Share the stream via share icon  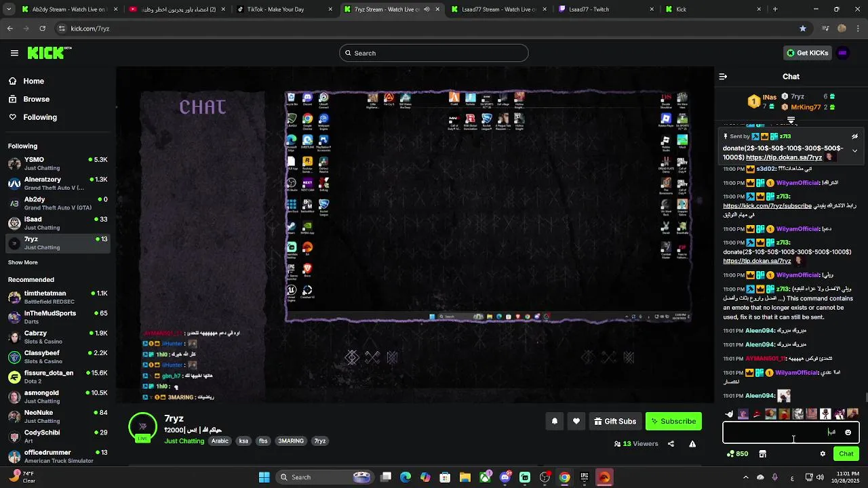tap(671, 444)
